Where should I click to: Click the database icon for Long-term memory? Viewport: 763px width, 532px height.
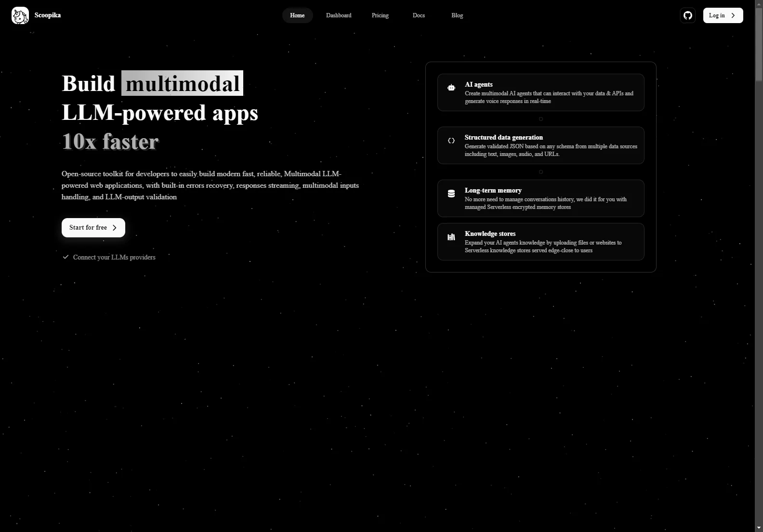coord(451,194)
